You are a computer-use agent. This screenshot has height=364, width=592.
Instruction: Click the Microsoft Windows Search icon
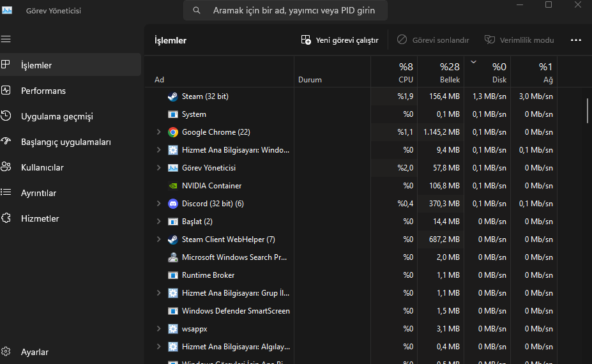[x=173, y=257]
